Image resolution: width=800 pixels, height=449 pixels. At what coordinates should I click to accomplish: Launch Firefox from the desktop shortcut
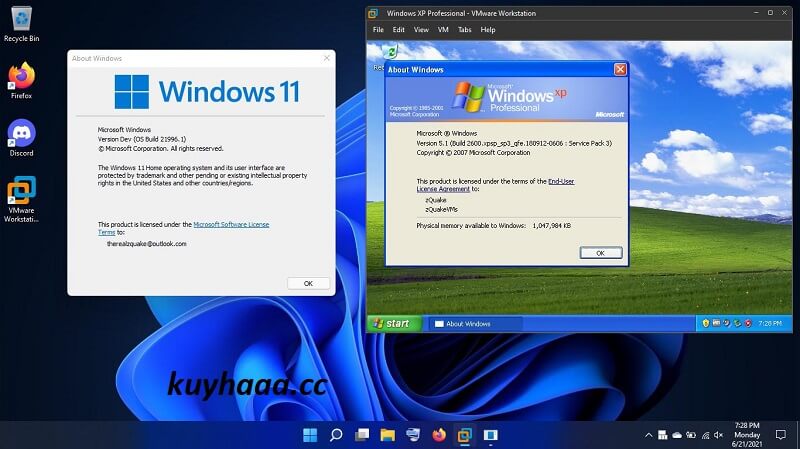pos(21,81)
